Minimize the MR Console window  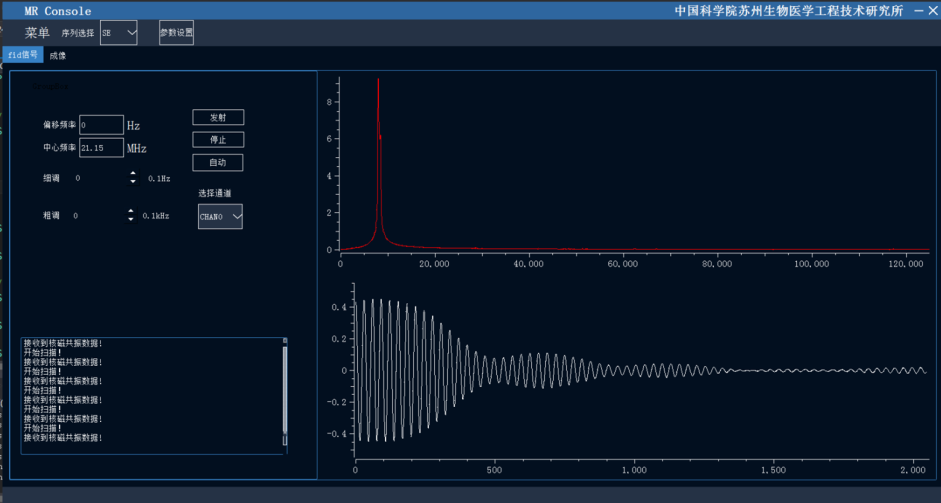pyautogui.click(x=917, y=10)
